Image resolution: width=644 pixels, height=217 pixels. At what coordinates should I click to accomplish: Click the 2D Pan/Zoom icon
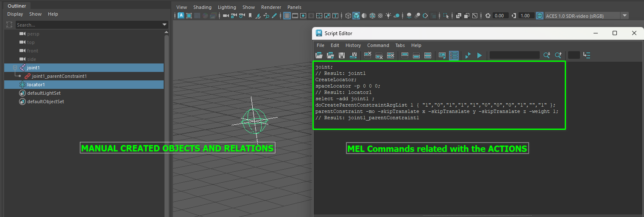(x=266, y=16)
